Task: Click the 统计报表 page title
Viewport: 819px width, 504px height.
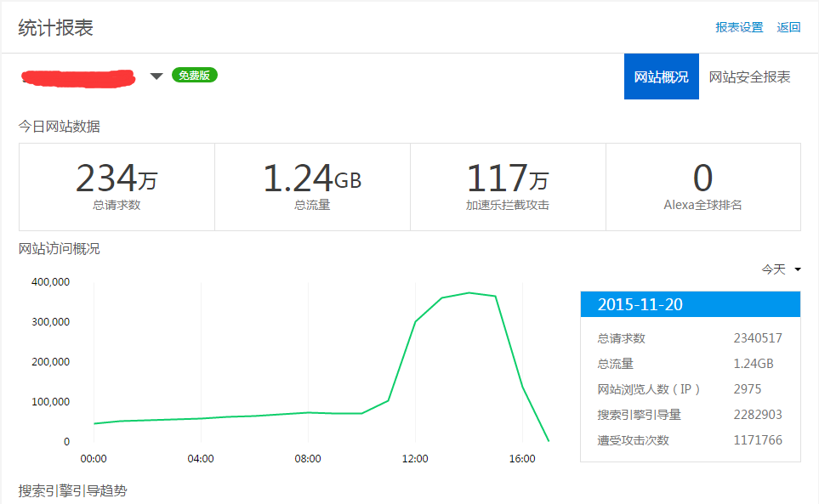Action: pos(56,27)
